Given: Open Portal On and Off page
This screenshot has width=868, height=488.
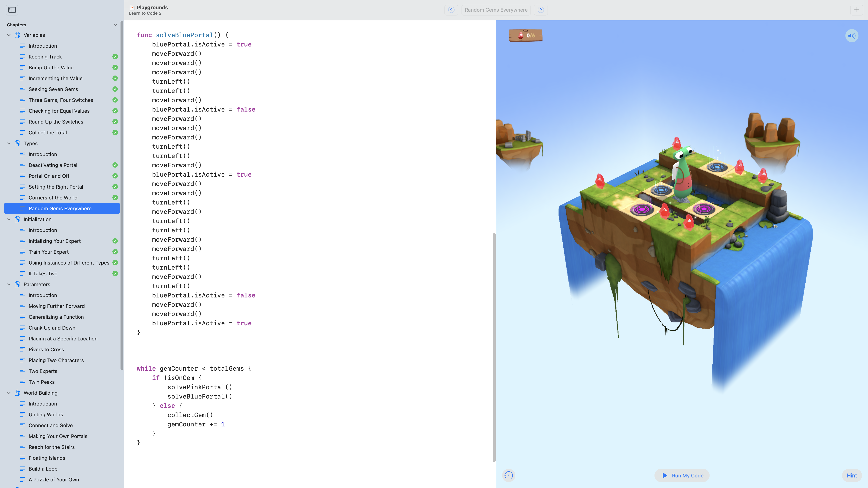Looking at the screenshot, I should click(x=62, y=176).
